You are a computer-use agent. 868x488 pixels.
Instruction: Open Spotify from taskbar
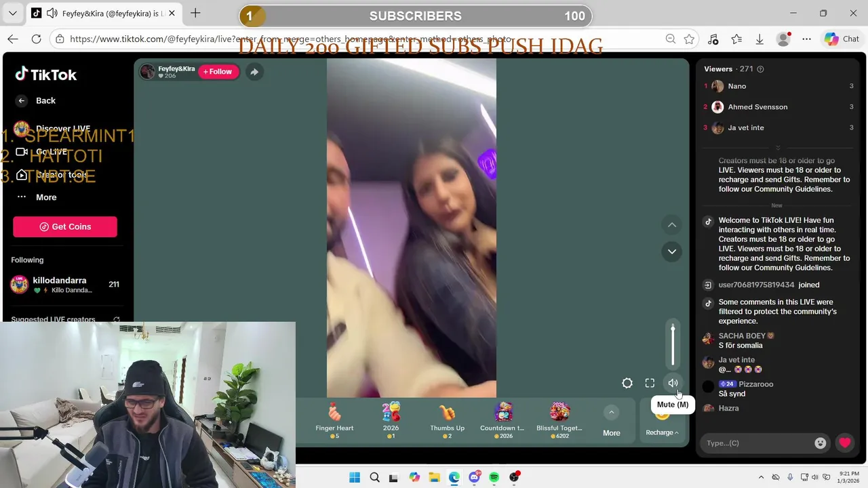coord(494,477)
